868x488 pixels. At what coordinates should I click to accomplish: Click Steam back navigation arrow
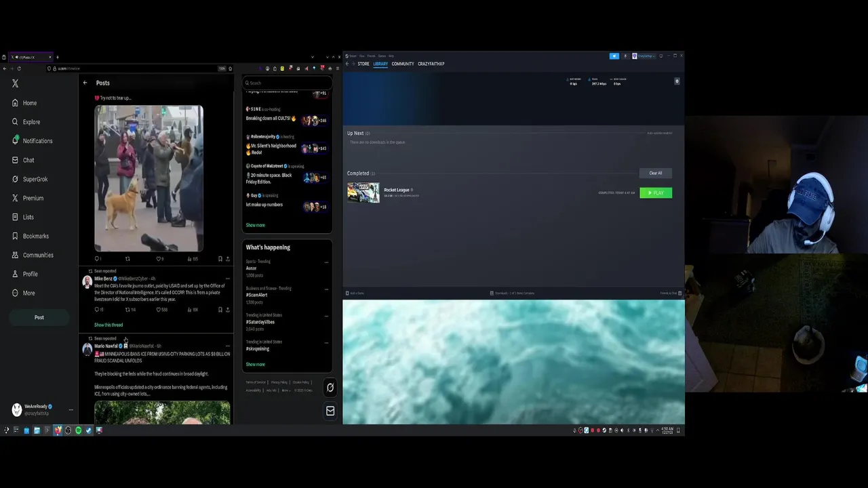coord(347,64)
